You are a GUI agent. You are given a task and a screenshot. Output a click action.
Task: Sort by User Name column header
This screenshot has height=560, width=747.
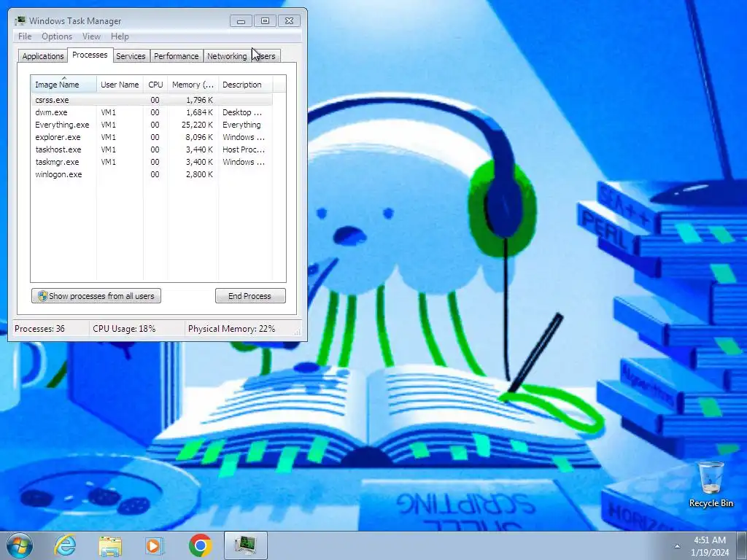click(120, 85)
